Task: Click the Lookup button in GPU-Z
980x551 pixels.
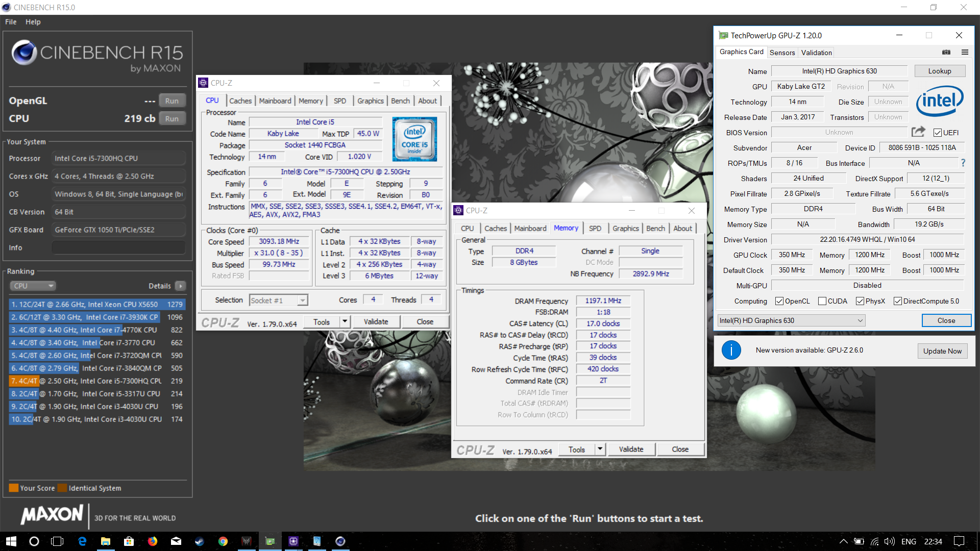Action: [939, 71]
